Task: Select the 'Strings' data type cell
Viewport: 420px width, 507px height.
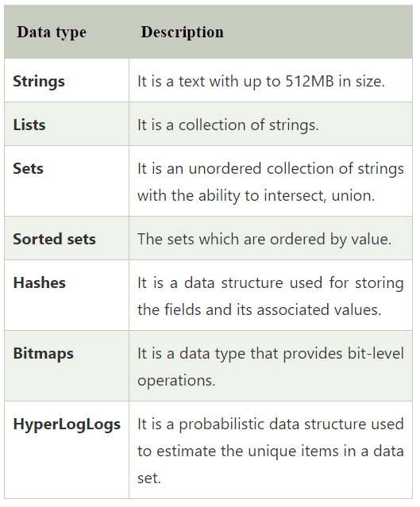Action: click(67, 80)
